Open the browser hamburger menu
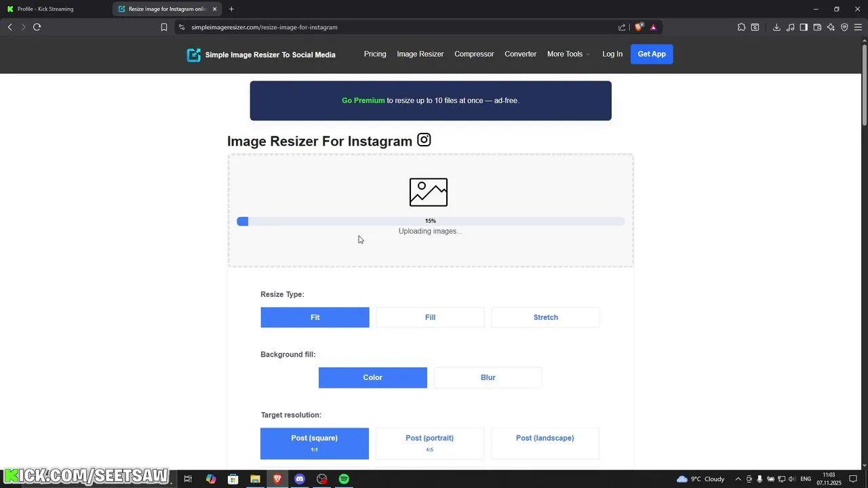Screen dimensions: 868x488 tap(858, 27)
